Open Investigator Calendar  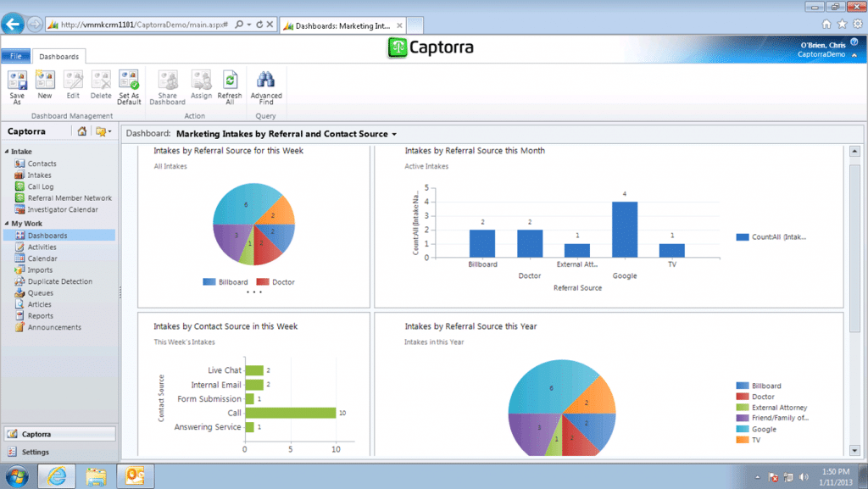[x=63, y=209]
